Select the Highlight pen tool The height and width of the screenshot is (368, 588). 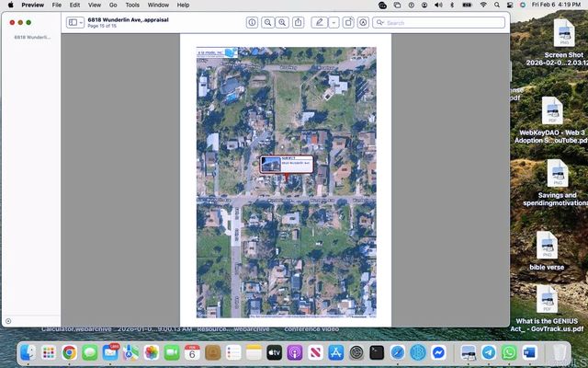[x=320, y=22]
